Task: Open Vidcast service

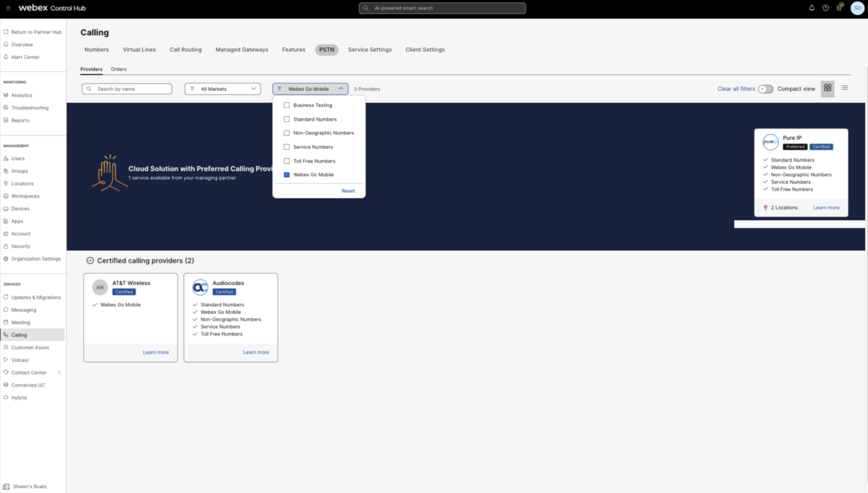Action: [20, 360]
